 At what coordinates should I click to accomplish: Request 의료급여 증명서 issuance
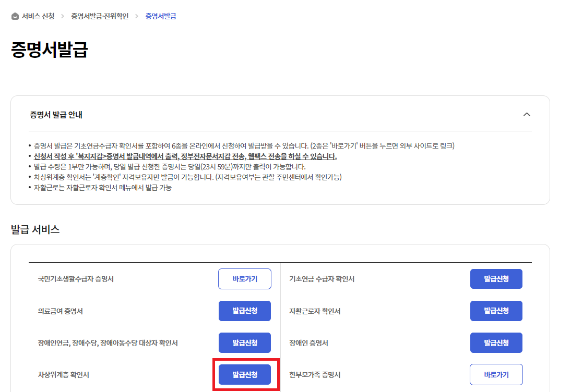(245, 311)
